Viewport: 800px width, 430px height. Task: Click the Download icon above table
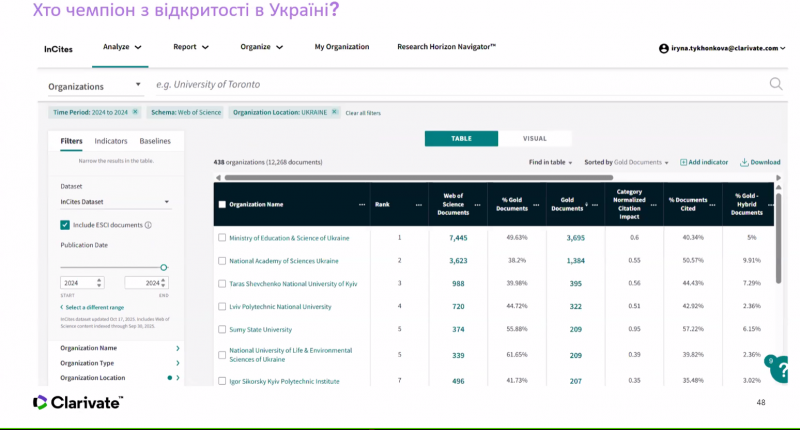pyautogui.click(x=744, y=162)
